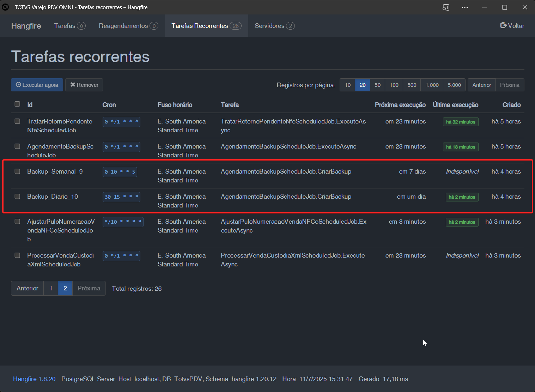This screenshot has width=535, height=392.
Task: Open the Tarefas tab
Action: coord(69,26)
